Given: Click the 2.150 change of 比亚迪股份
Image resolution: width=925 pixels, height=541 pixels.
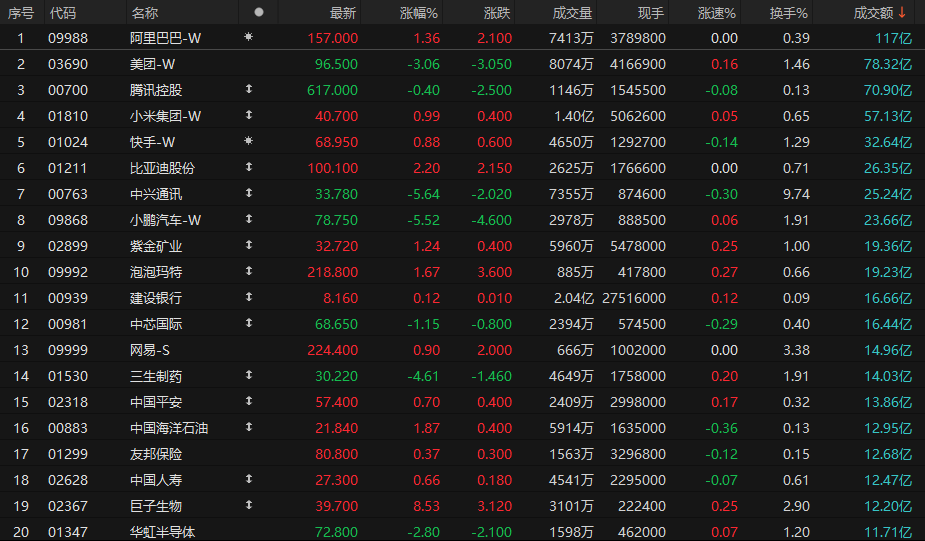Looking at the screenshot, I should [494, 168].
